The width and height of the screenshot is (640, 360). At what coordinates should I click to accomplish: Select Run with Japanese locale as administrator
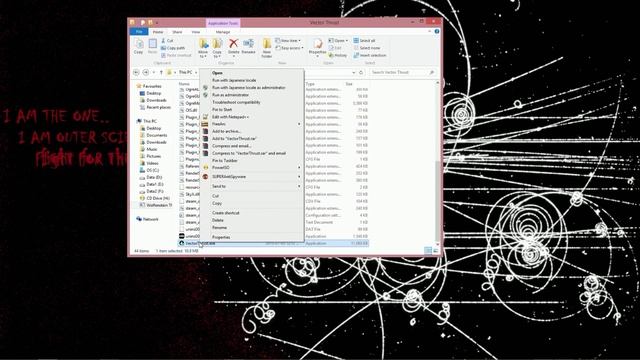(249, 87)
